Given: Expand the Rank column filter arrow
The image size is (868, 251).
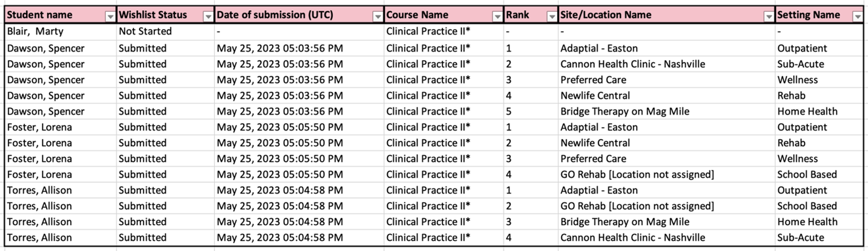Looking at the screenshot, I should tap(552, 16).
